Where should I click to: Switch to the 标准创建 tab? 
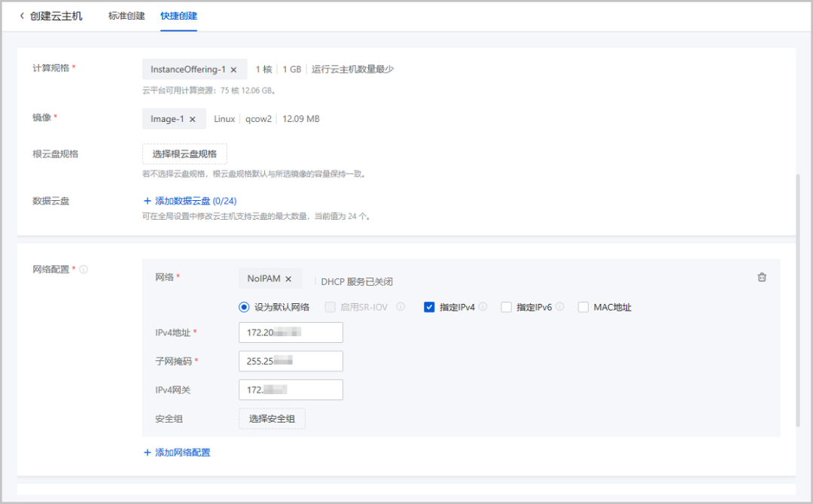click(126, 16)
